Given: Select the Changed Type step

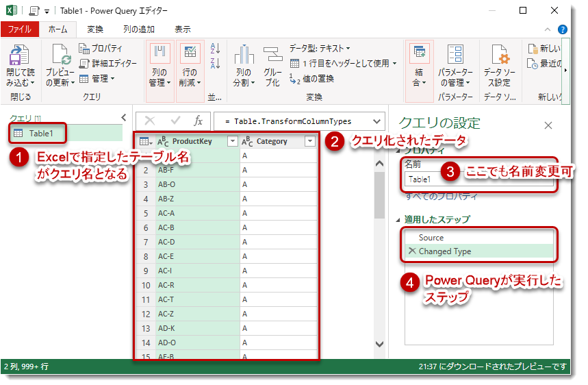Looking at the screenshot, I should (479, 251).
